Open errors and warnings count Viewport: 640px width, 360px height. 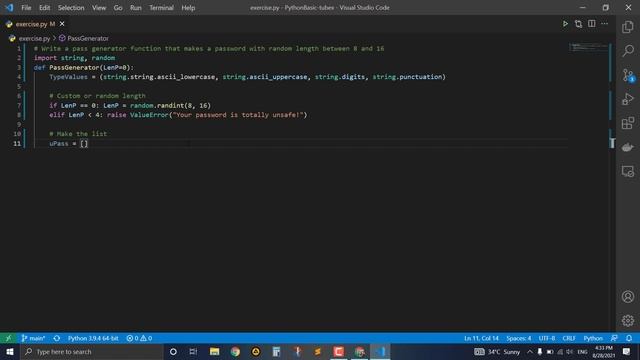click(x=139, y=338)
